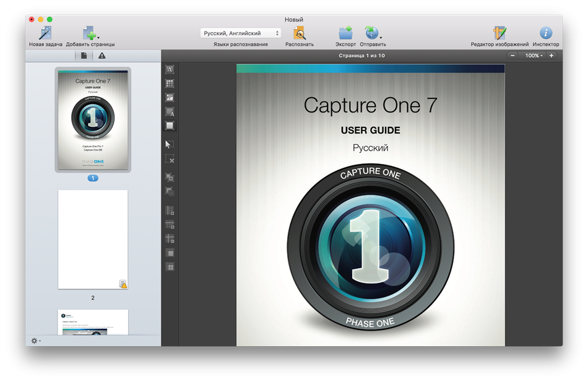Open the 100% zoom level dropdown

click(x=534, y=56)
